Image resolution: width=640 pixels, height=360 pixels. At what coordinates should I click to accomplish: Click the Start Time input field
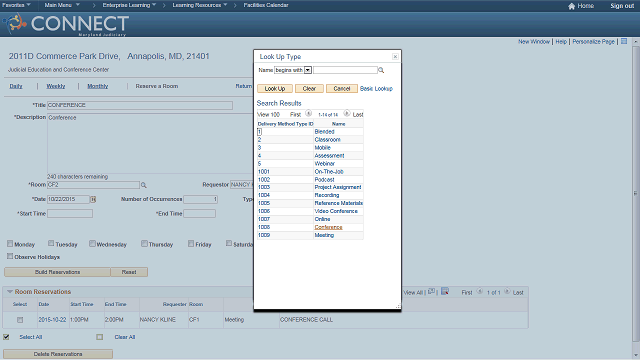[x=70, y=213]
